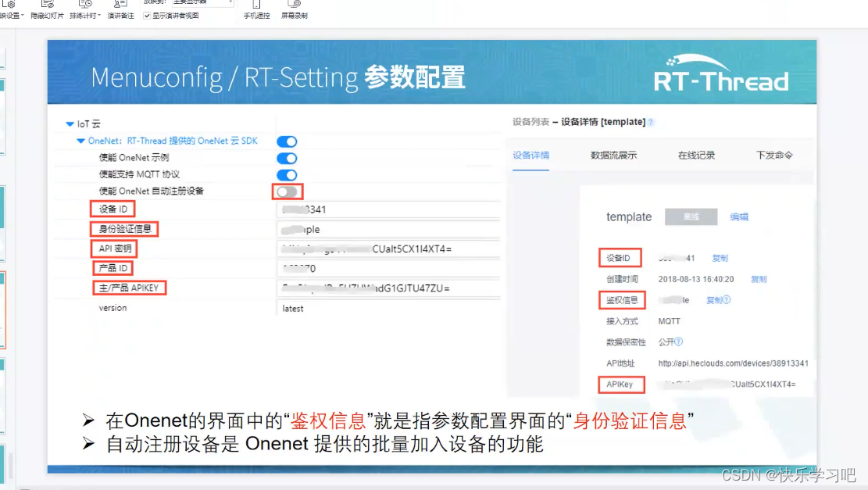Screen dimensions: 868x490
Task: Click the 身份验证信息 parameter label
Action: [124, 229]
